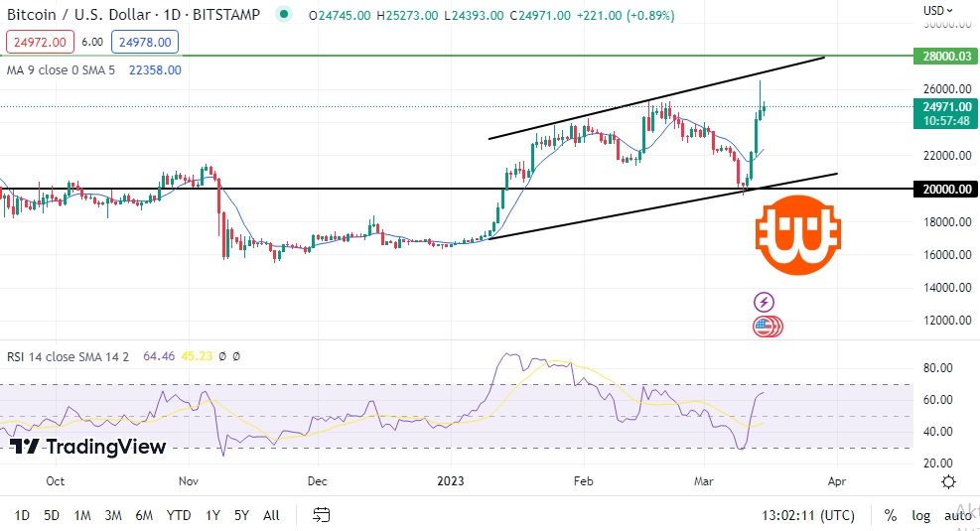
Task: Click the Feb label on time axis
Action: tap(583, 481)
